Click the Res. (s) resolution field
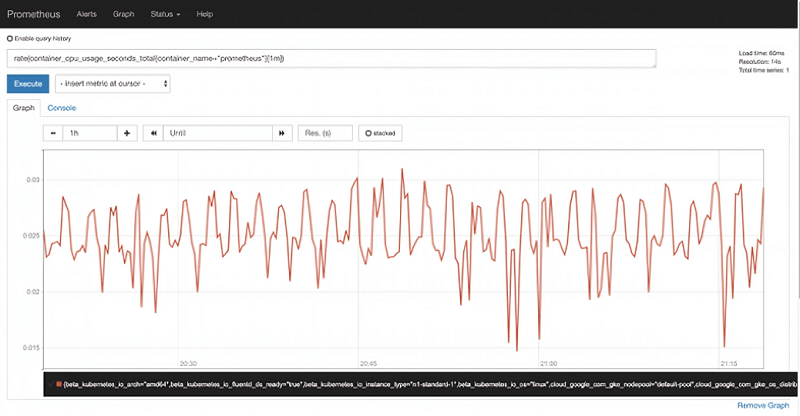 [x=325, y=133]
